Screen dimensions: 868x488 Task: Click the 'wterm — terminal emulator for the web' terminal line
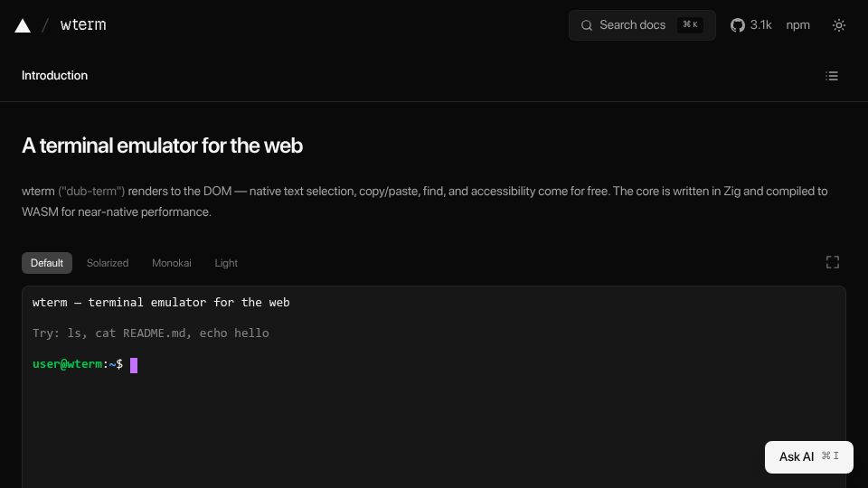[x=161, y=302]
